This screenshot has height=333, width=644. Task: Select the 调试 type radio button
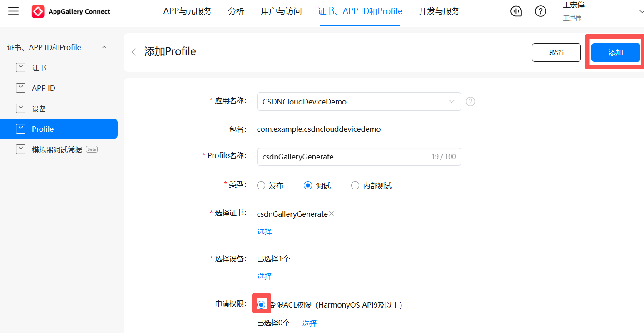pyautogui.click(x=308, y=185)
